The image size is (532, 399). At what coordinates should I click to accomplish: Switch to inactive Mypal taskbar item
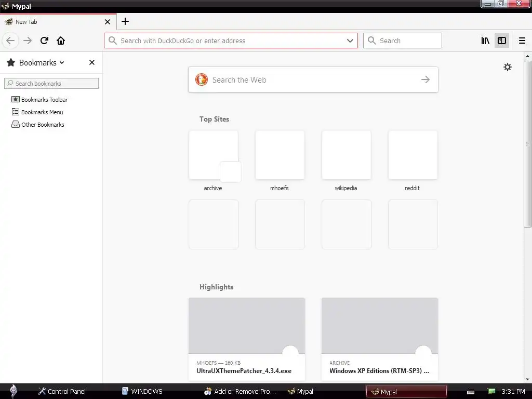301,392
